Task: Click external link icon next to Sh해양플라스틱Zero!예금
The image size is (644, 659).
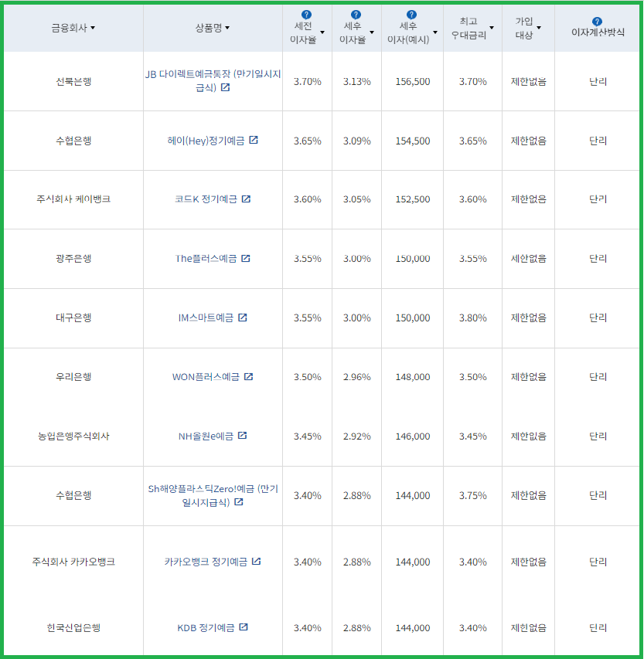Action: pyautogui.click(x=238, y=502)
